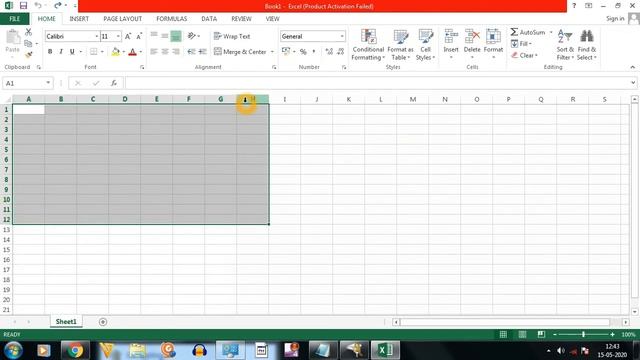Click the Sign in link
The height and width of the screenshot is (360, 640).
click(x=615, y=19)
